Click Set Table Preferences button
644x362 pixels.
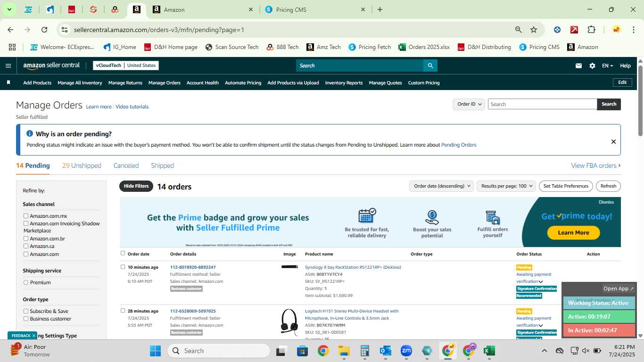(x=566, y=186)
